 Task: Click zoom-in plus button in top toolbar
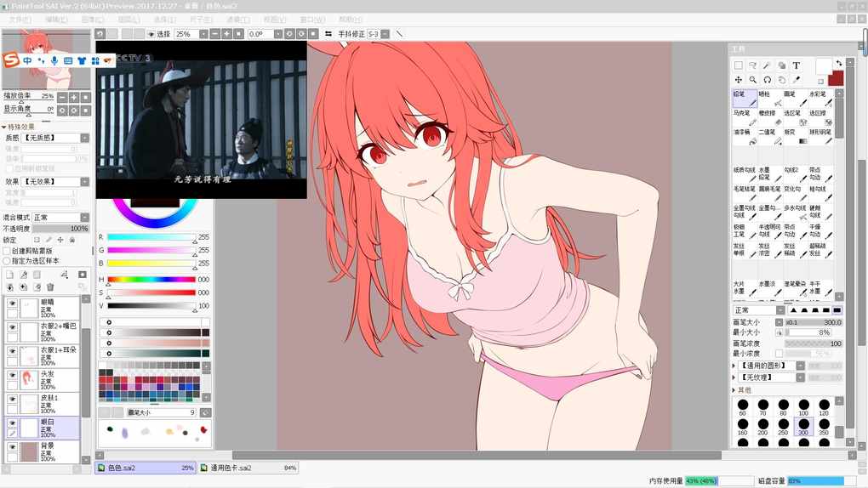click(x=226, y=34)
